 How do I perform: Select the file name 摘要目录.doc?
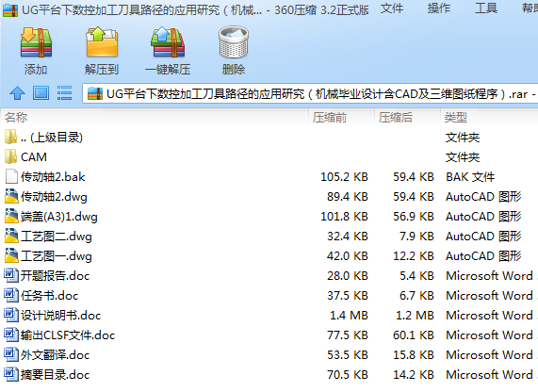tap(56, 374)
